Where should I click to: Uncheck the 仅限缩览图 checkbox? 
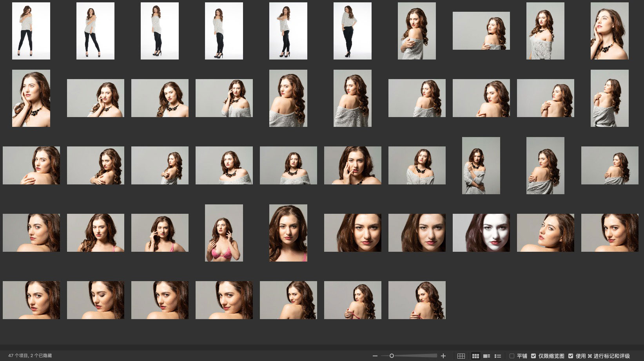pos(533,356)
